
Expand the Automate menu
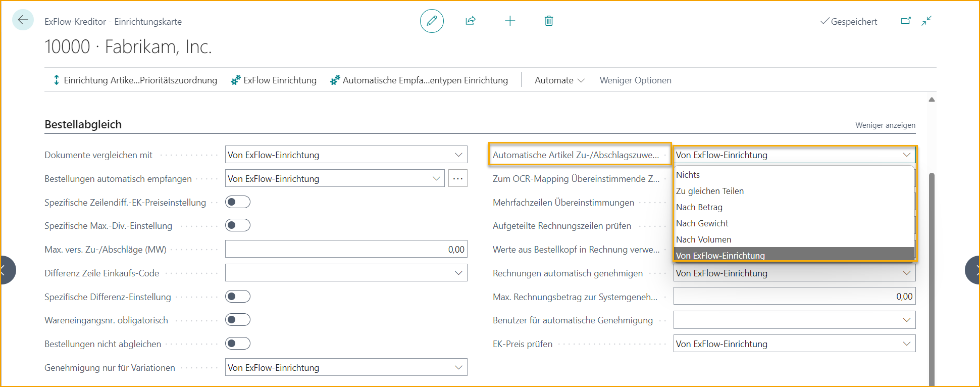tap(559, 80)
